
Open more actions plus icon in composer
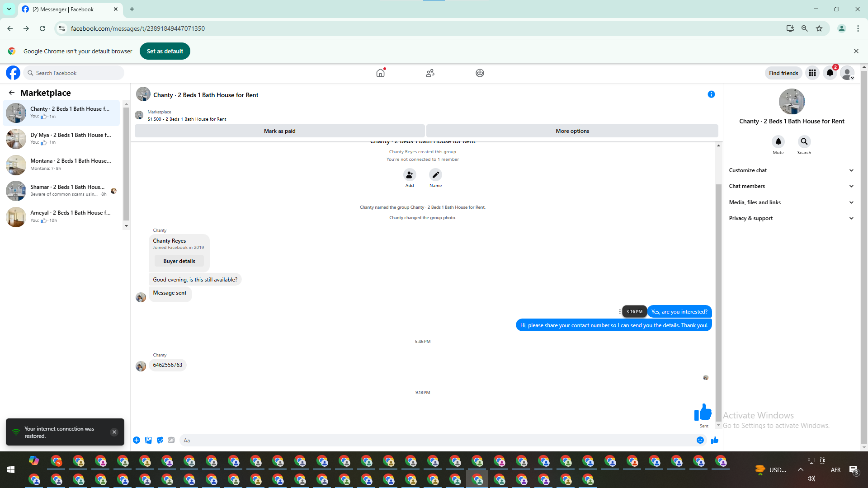137,440
